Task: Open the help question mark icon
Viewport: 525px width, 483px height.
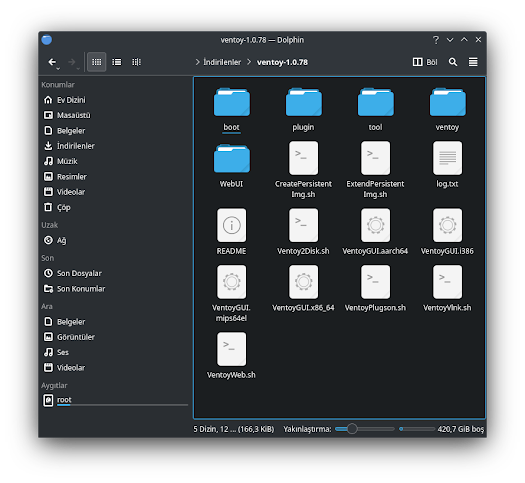Action: (436, 40)
